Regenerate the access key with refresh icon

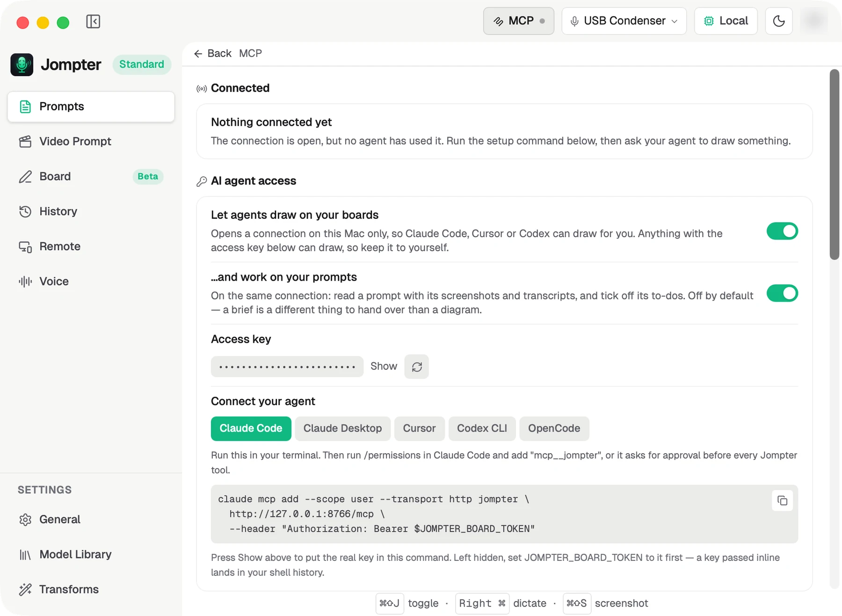pos(417,367)
